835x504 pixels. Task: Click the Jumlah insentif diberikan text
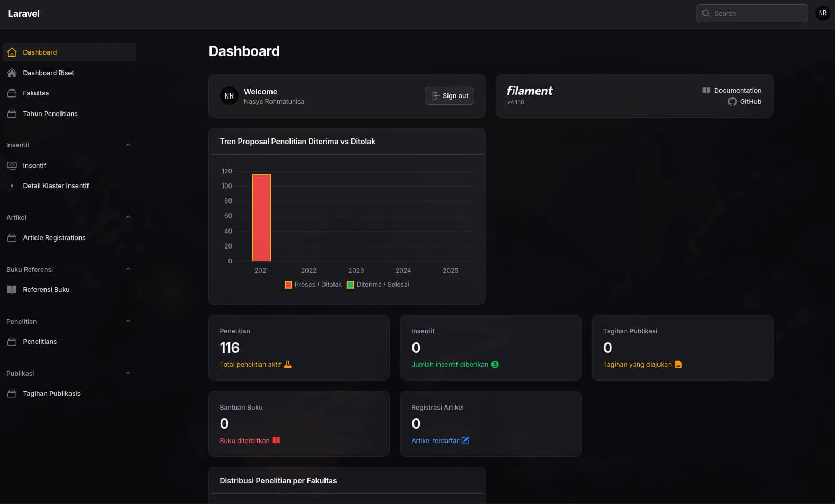click(x=450, y=365)
